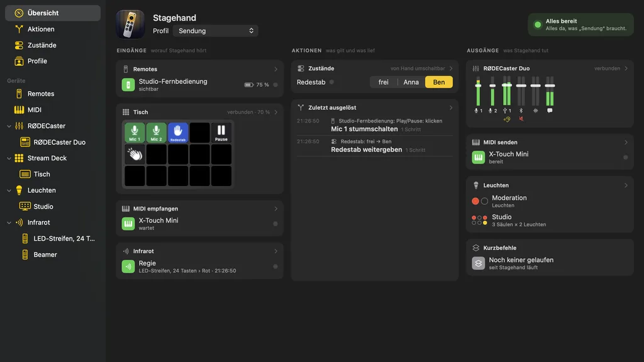The height and width of the screenshot is (362, 644).
Task: Open the Zuletzt ausgelöst chevron
Action: coord(451,107)
